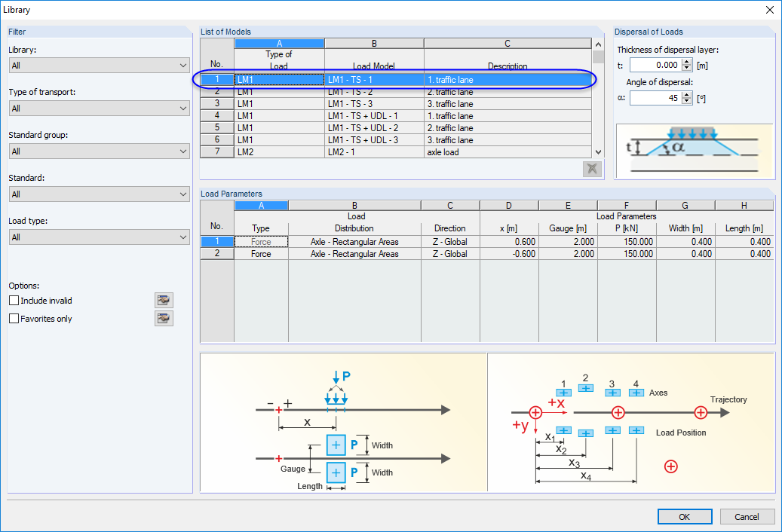
Task: Open the Standard filter dropdown
Action: [x=100, y=194]
